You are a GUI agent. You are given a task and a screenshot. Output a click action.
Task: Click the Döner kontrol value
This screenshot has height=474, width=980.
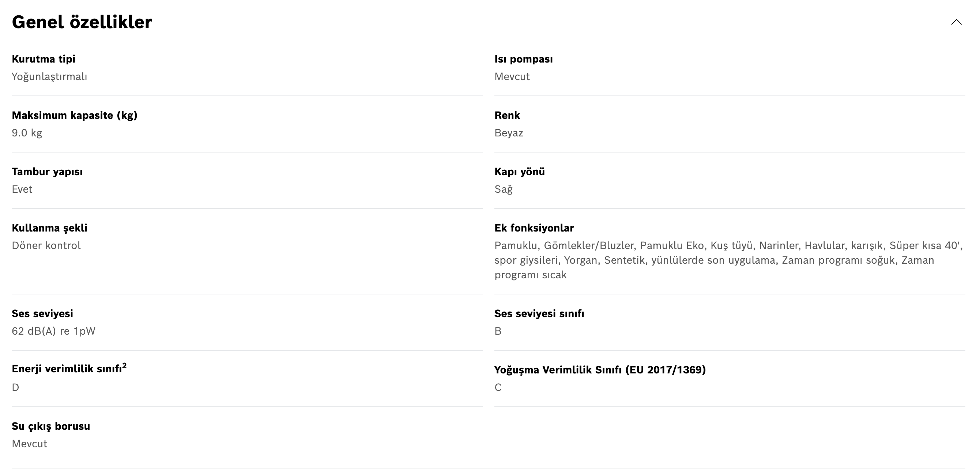pyautogui.click(x=46, y=245)
